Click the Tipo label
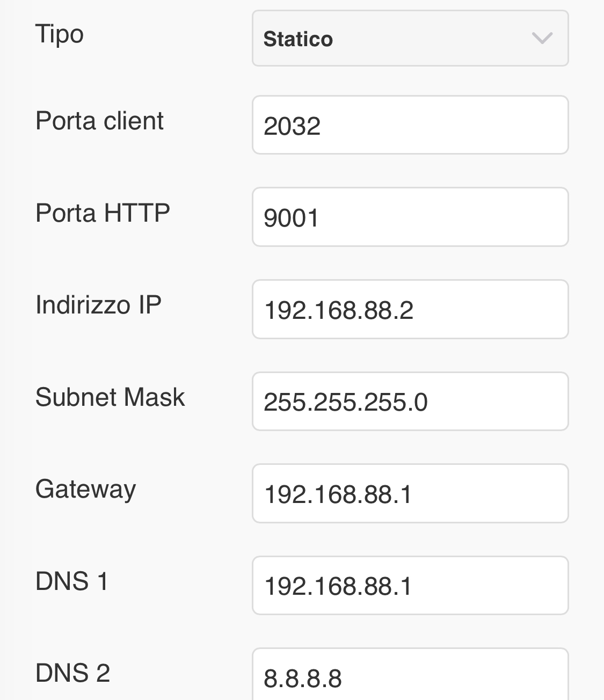The image size is (604, 700). (60, 34)
